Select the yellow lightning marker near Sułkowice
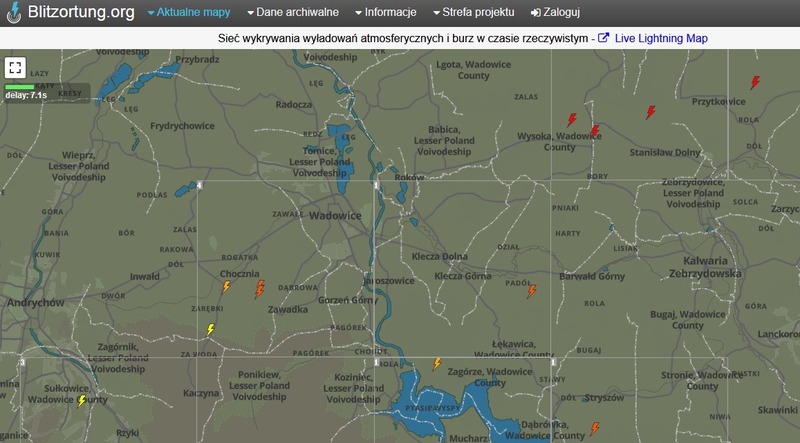 pyautogui.click(x=82, y=401)
